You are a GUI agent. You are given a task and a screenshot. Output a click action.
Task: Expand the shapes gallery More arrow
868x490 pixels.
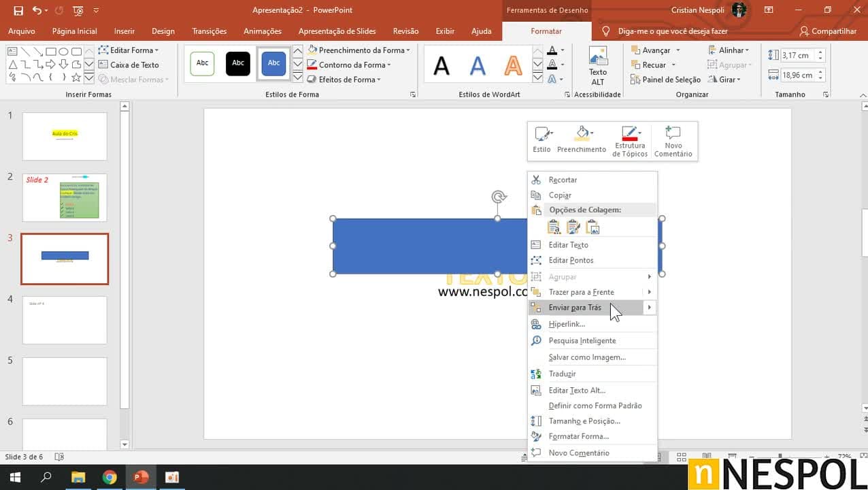coord(88,78)
